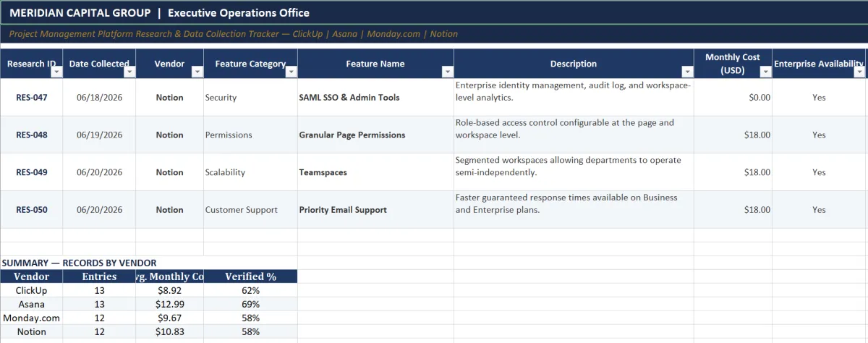The height and width of the screenshot is (343, 868).
Task: Select the Notion vendor cell in row RES-049
Action: pyautogui.click(x=169, y=172)
